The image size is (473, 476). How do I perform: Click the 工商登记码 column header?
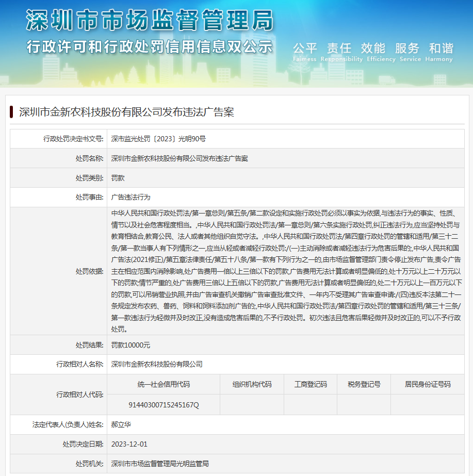pos(311,384)
